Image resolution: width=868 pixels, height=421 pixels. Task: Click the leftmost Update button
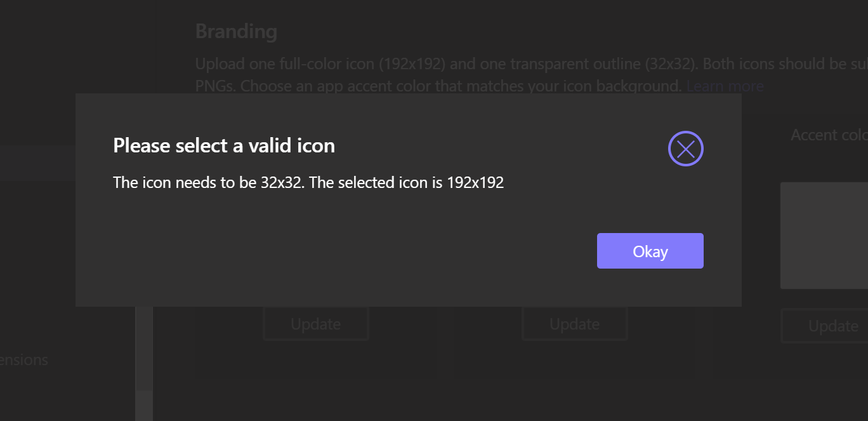click(x=315, y=323)
